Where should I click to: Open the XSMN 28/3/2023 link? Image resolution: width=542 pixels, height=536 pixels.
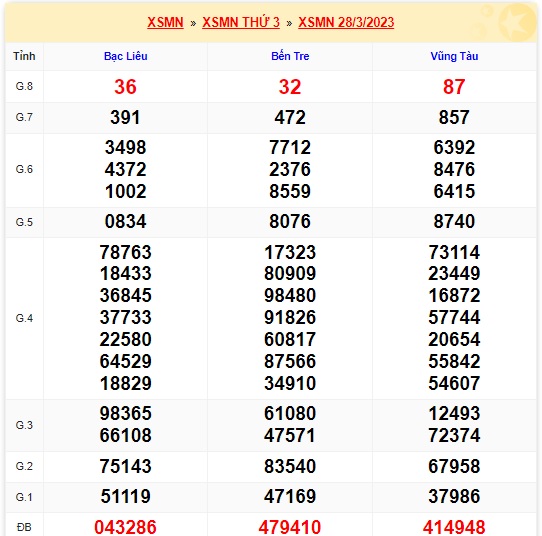point(346,22)
